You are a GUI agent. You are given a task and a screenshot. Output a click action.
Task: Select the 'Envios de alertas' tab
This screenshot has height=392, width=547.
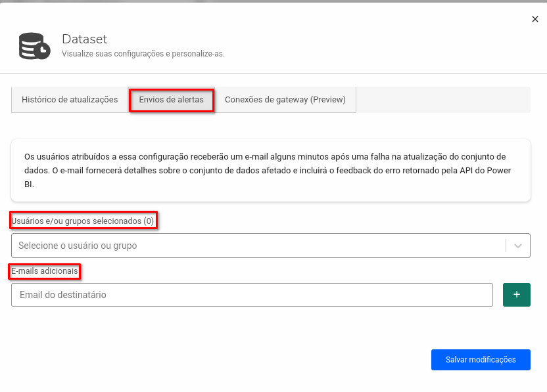[x=171, y=99]
